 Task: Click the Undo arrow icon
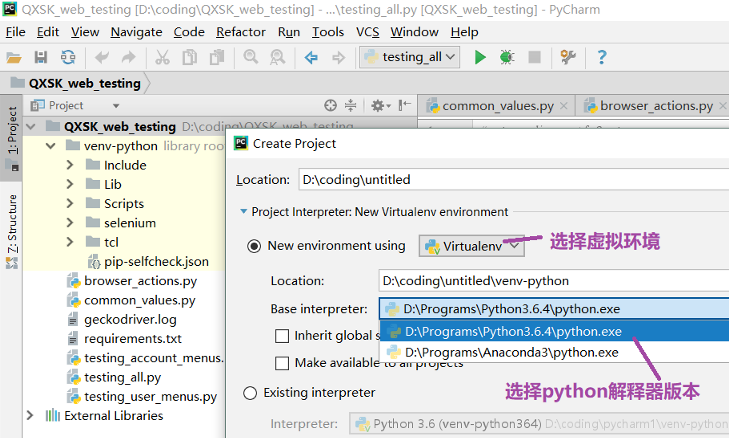[101, 58]
